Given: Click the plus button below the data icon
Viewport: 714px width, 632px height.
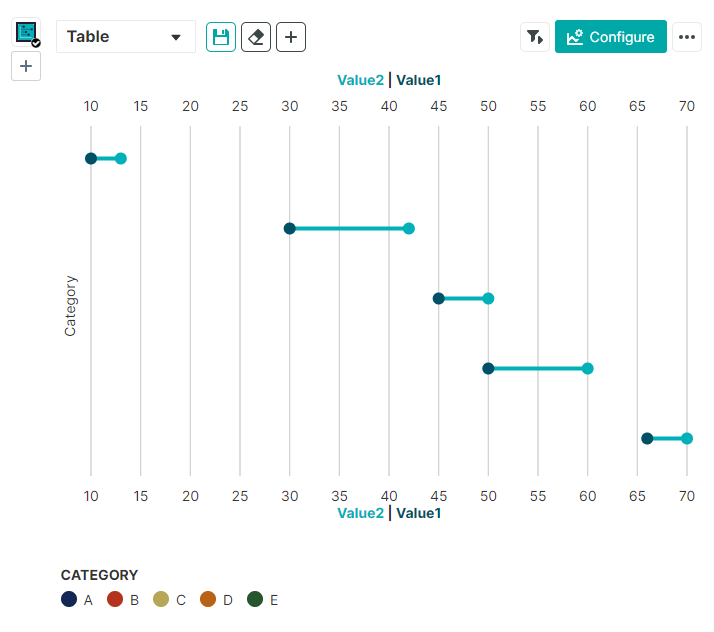Looking at the screenshot, I should coord(26,67).
